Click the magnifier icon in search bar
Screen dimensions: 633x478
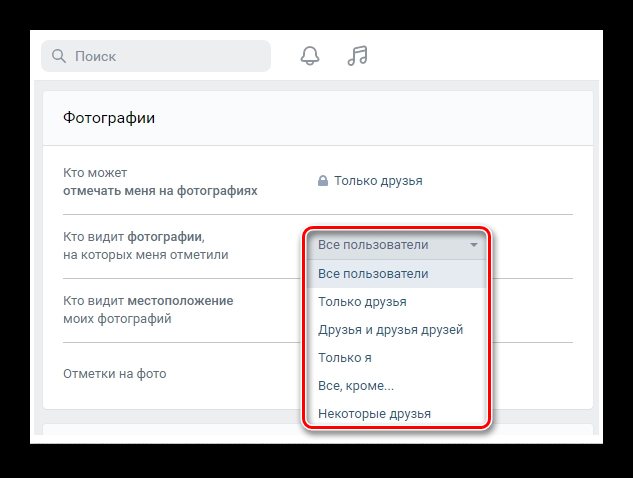(x=59, y=56)
